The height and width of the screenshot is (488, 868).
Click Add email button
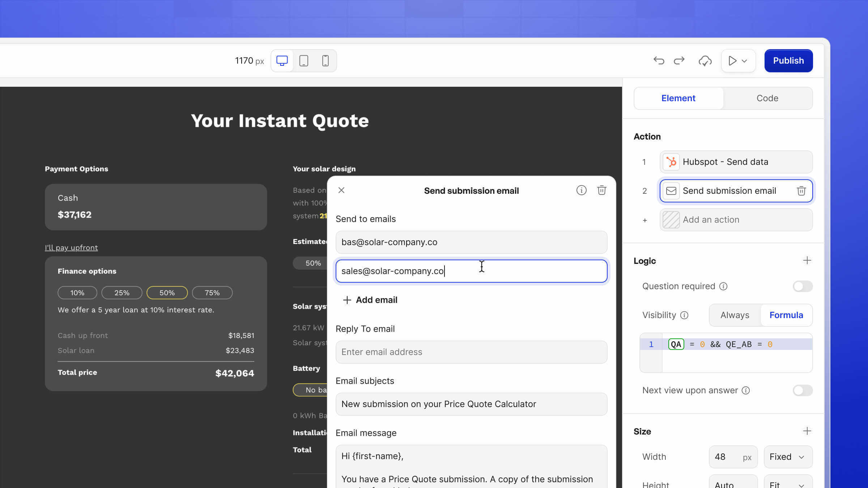(x=370, y=300)
